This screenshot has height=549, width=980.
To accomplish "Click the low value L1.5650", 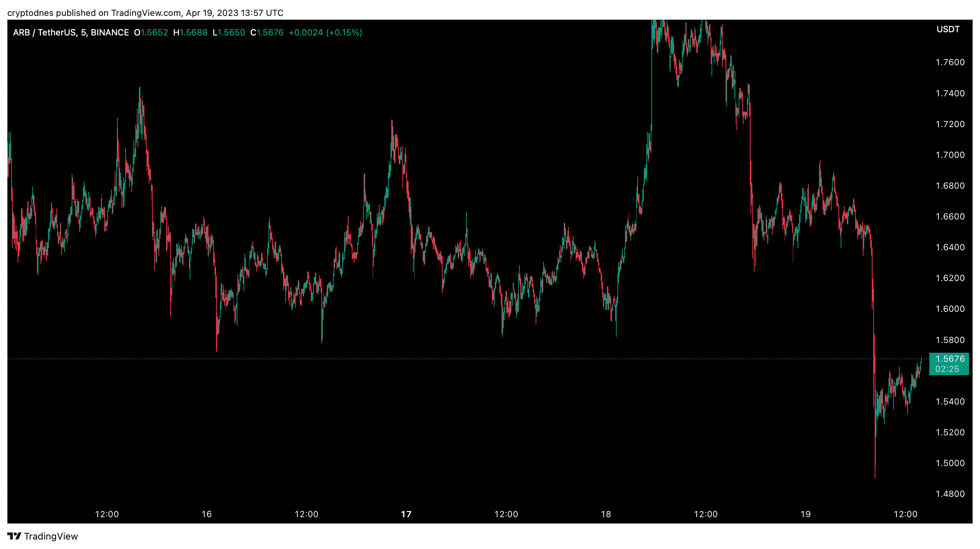I will coord(229,32).
